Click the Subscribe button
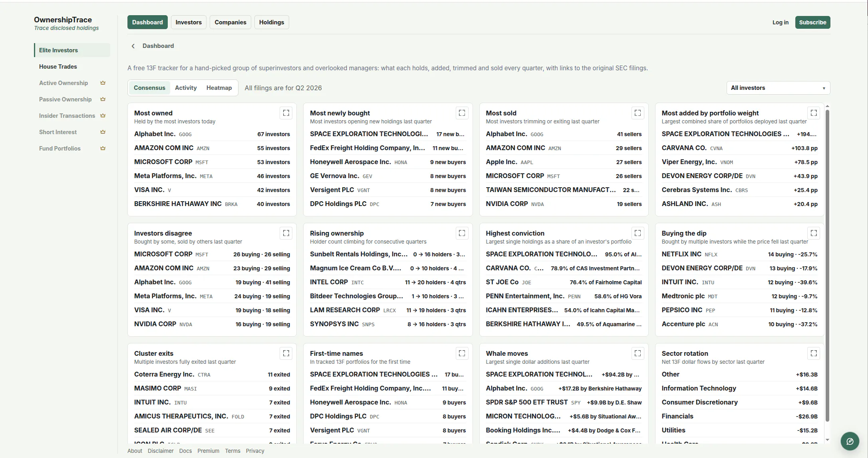868x458 pixels. click(812, 22)
